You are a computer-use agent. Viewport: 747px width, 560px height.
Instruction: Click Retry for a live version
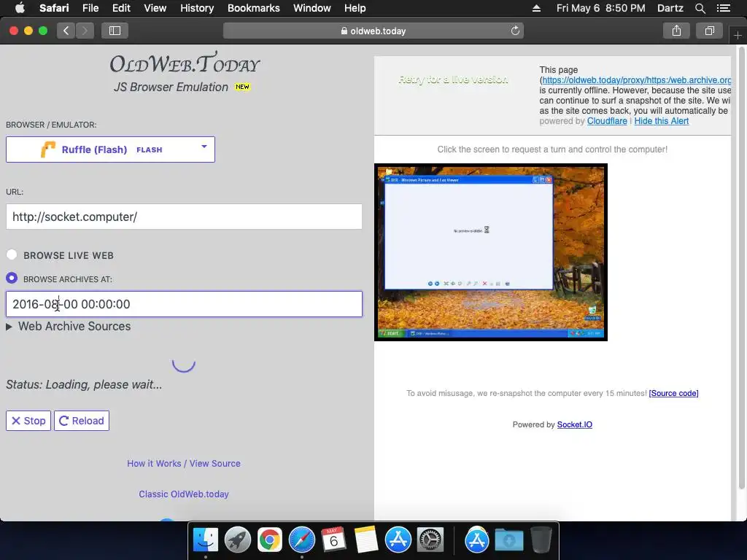(453, 79)
